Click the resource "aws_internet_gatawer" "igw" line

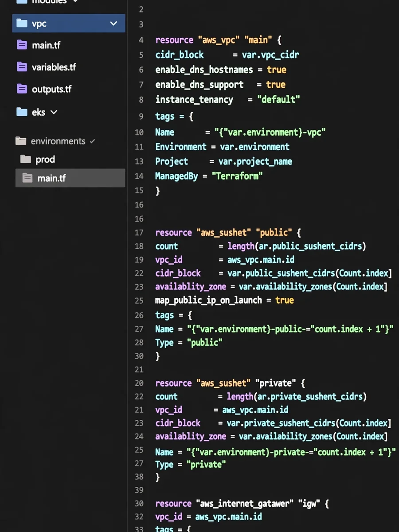click(242, 504)
